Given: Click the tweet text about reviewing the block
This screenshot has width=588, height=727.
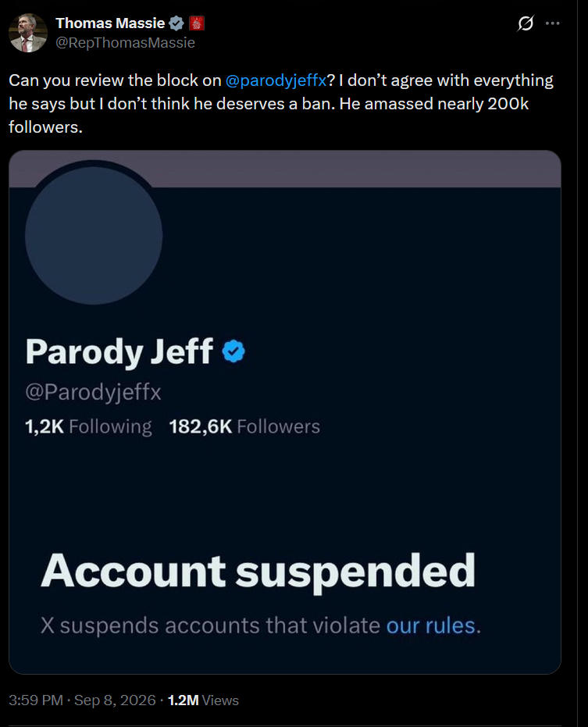Looking at the screenshot, I should 281,103.
